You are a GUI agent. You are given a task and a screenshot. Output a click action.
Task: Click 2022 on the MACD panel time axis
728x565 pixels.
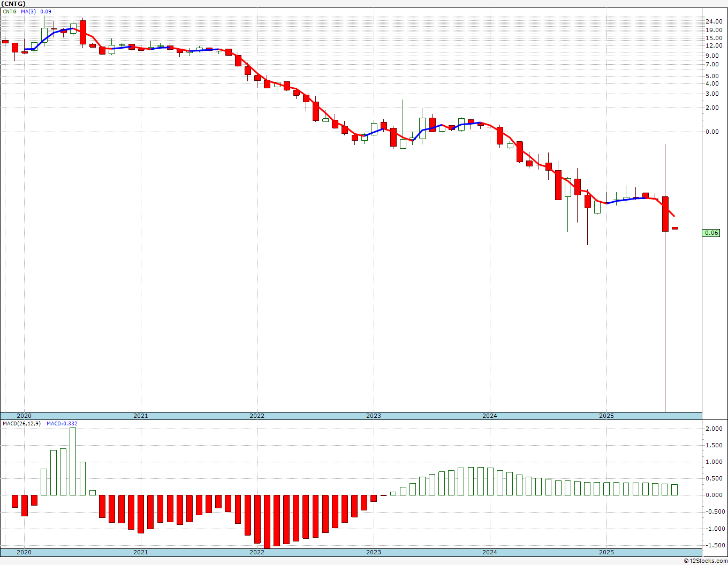coord(257,552)
